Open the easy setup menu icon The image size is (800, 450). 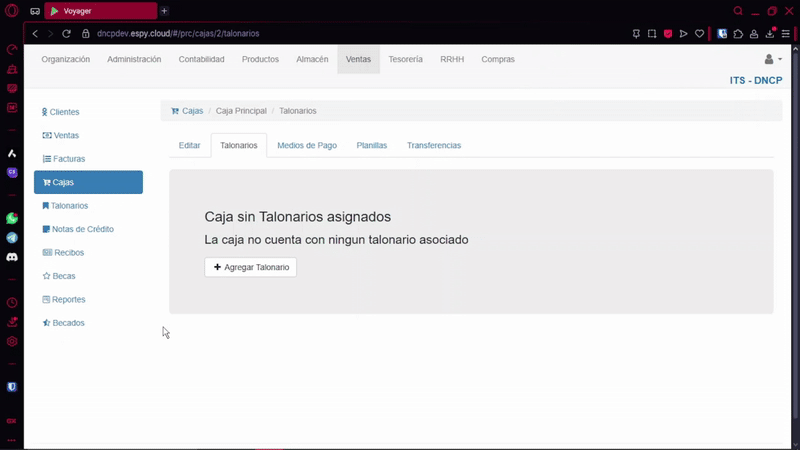point(786,34)
